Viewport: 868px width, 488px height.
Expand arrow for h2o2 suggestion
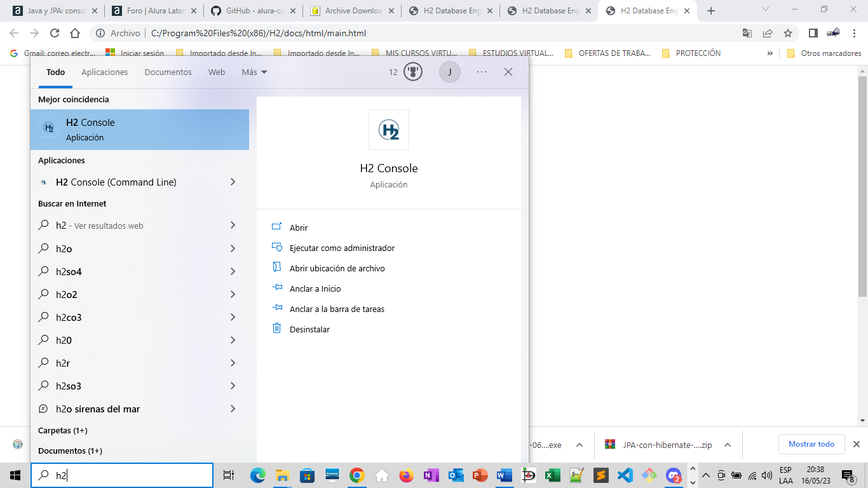click(x=233, y=294)
